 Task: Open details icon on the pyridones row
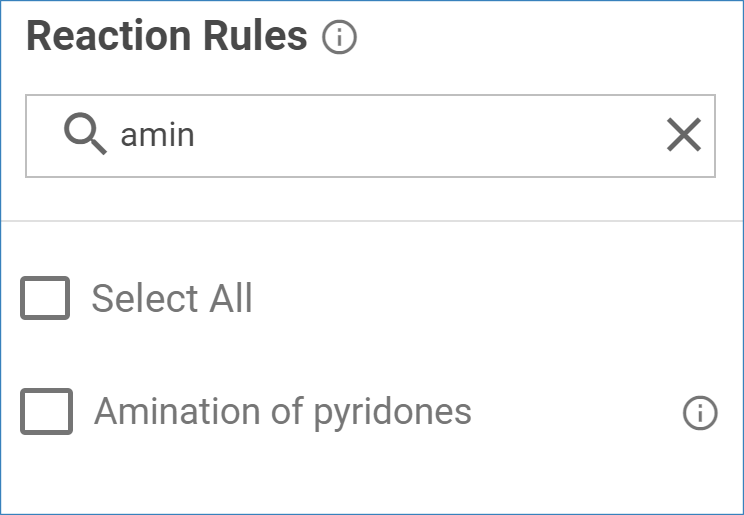tap(700, 412)
